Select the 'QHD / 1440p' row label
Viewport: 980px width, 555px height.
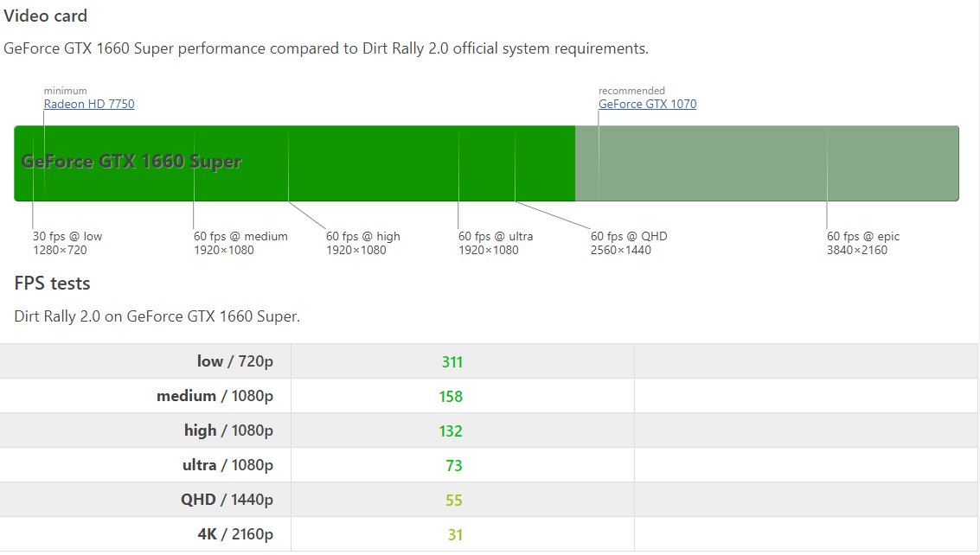click(x=227, y=500)
